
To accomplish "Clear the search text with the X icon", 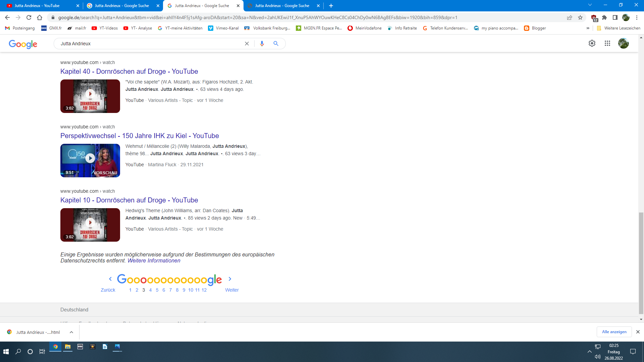I will 247,44.
